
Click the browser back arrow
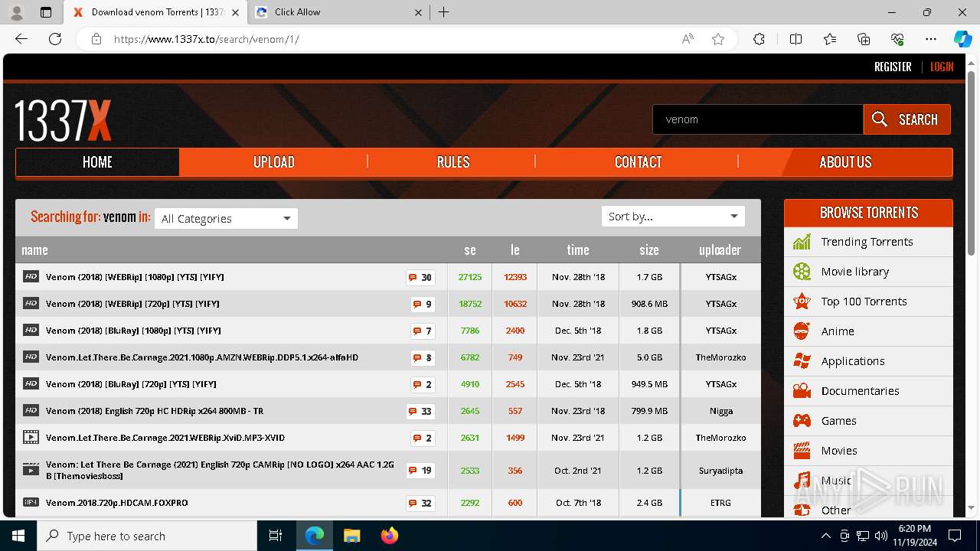(21, 39)
